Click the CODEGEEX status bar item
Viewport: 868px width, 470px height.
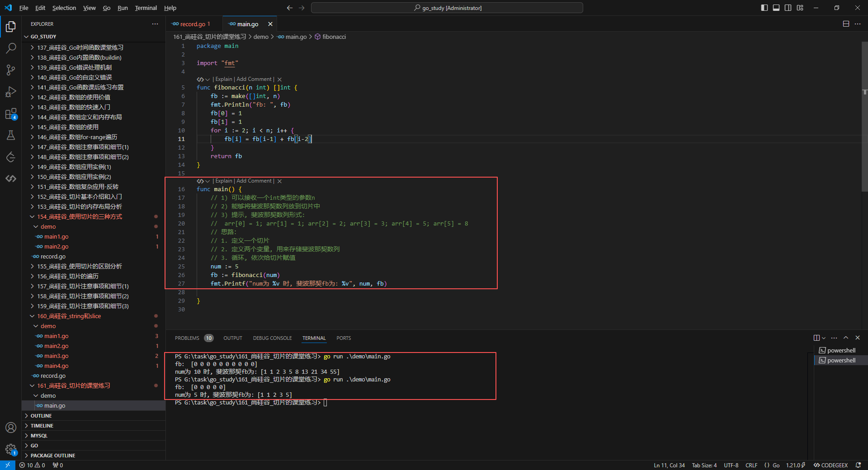(x=830, y=465)
